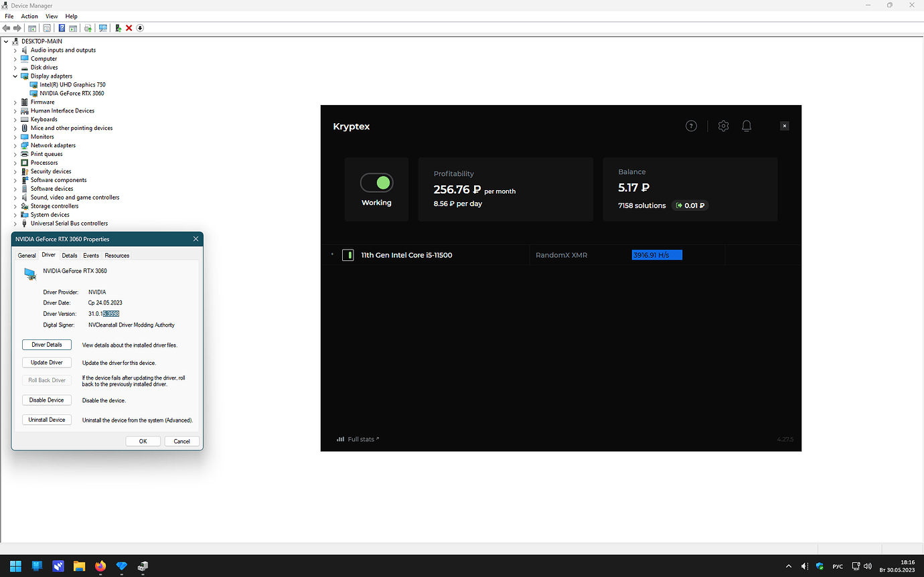Click the Disable Device button
Image resolution: width=924 pixels, height=577 pixels.
click(x=47, y=400)
